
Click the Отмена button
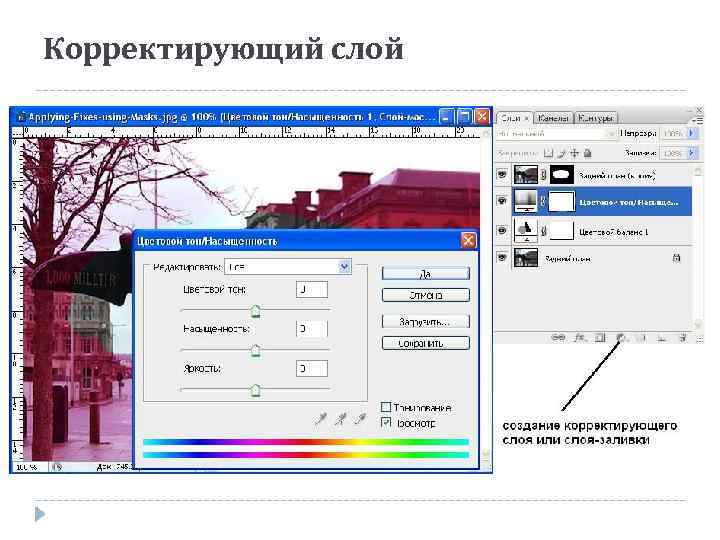(x=426, y=295)
